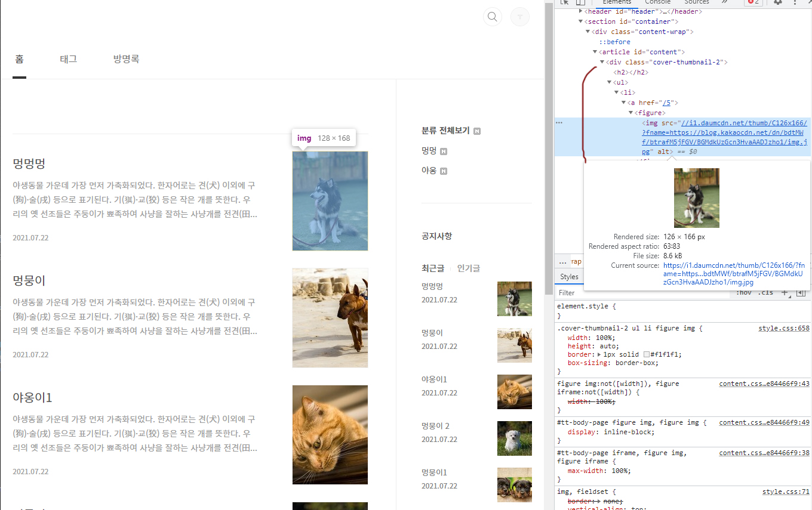Open DevTools three-dot customize menu
Viewport: 812px width, 510px height.
(x=795, y=2)
